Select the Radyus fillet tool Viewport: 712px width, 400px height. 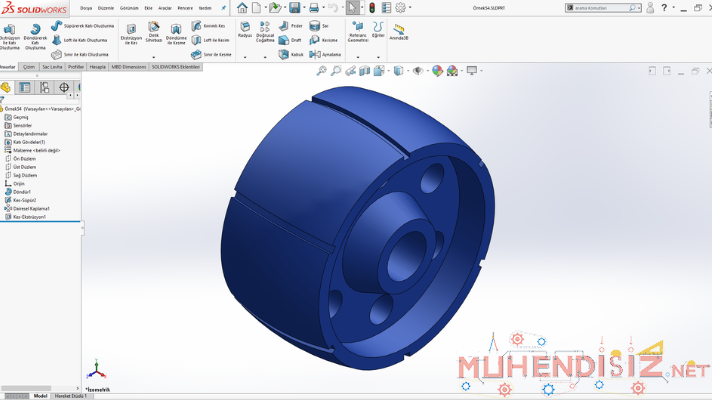point(244,28)
